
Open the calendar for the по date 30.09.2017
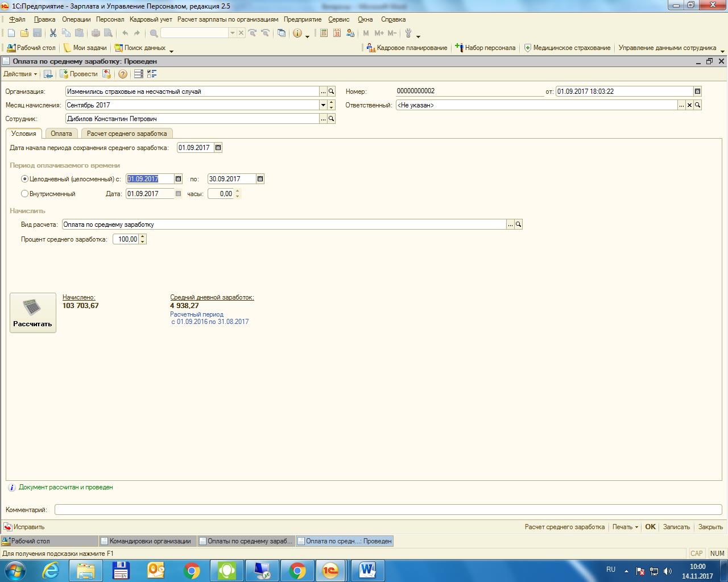pyautogui.click(x=260, y=178)
